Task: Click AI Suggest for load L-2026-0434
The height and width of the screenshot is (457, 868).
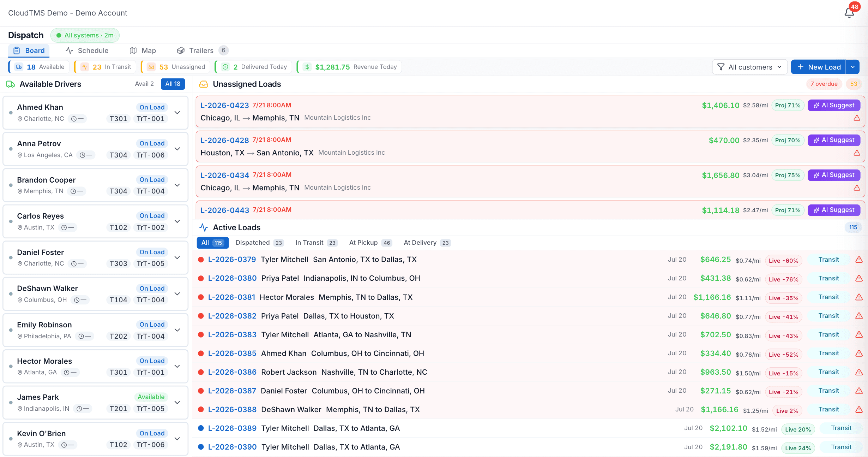Action: (834, 175)
